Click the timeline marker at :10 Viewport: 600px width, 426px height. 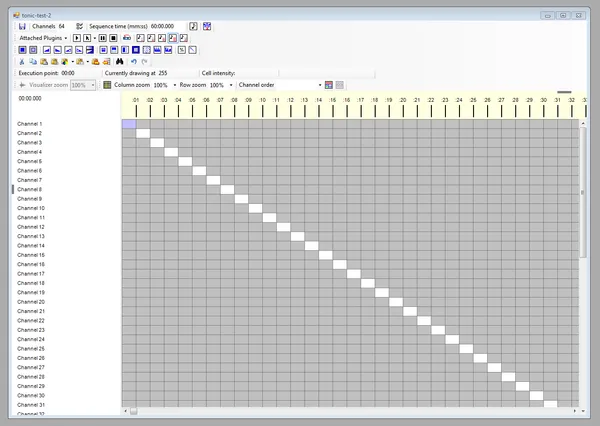point(263,100)
